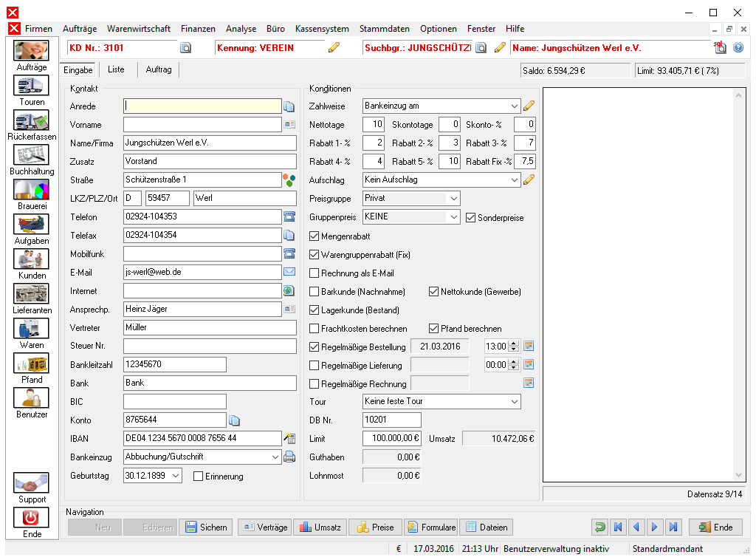
Task: Expand the Aufschlag dropdown
Action: click(515, 180)
